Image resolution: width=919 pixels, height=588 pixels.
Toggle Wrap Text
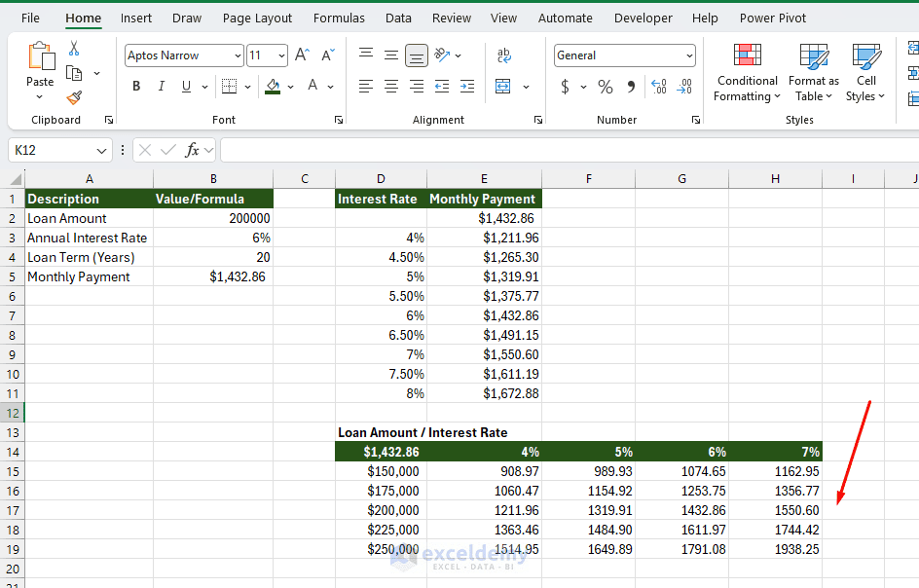503,55
